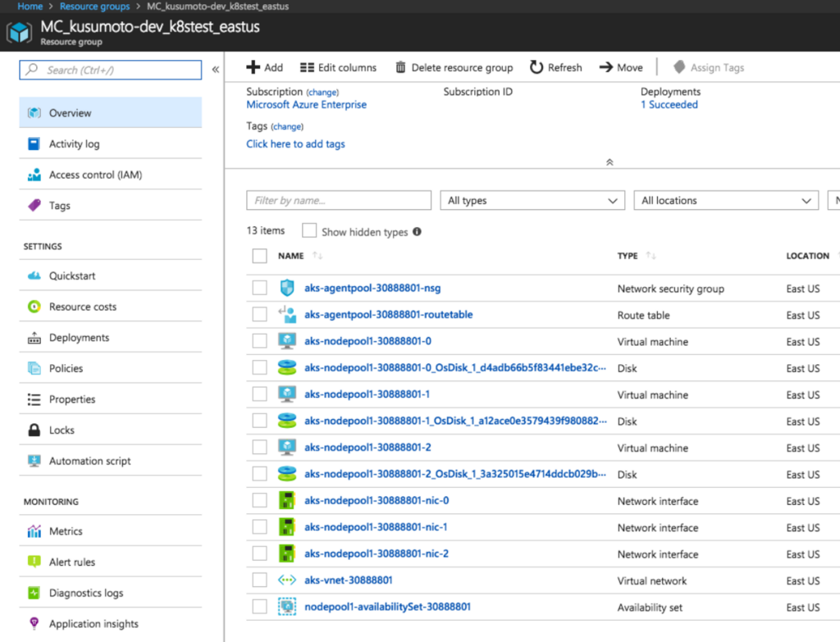Click the network interface icon for nic-0
The height and width of the screenshot is (642, 840).
click(287, 500)
